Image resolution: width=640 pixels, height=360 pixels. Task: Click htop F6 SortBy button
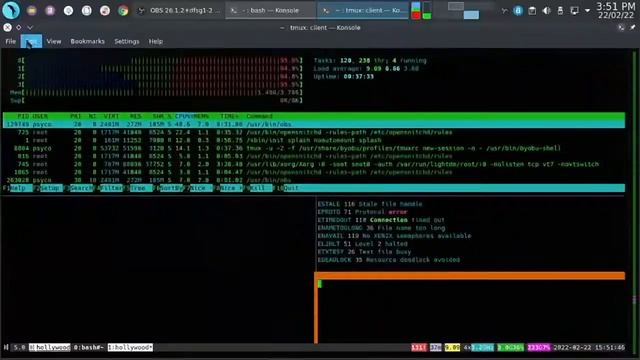tap(168, 188)
